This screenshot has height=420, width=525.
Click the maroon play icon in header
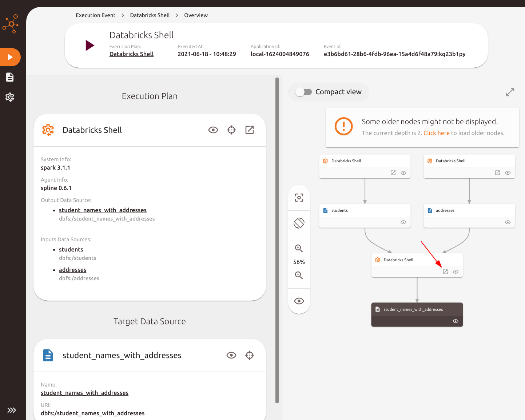[x=90, y=45]
